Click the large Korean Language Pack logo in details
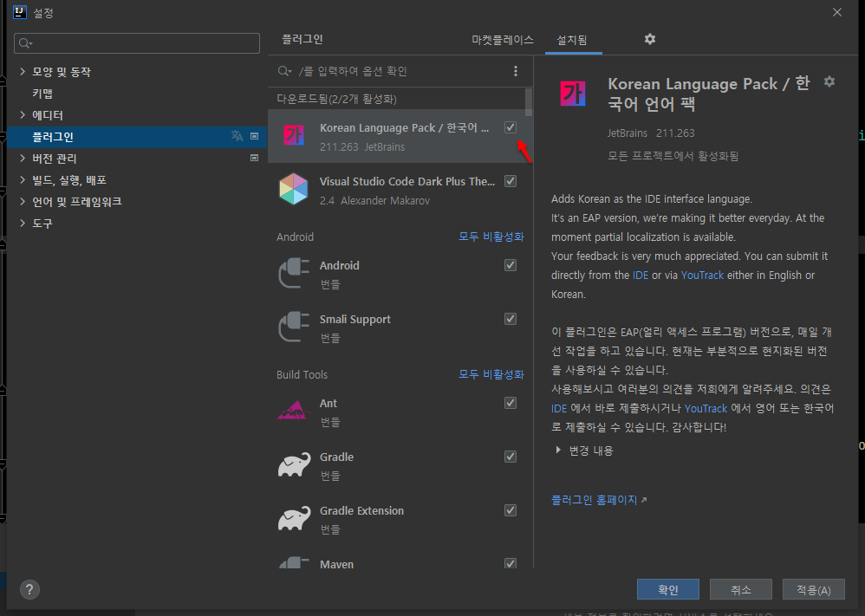This screenshot has width=865, height=616. pos(573,94)
